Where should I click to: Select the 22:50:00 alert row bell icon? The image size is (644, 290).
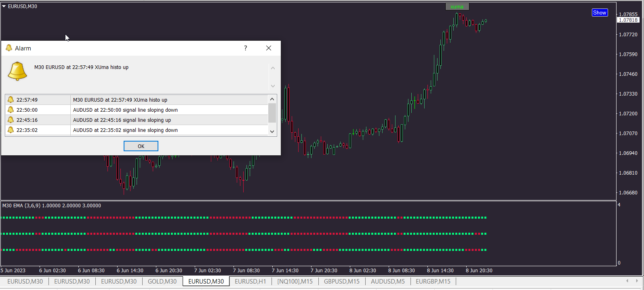point(11,110)
